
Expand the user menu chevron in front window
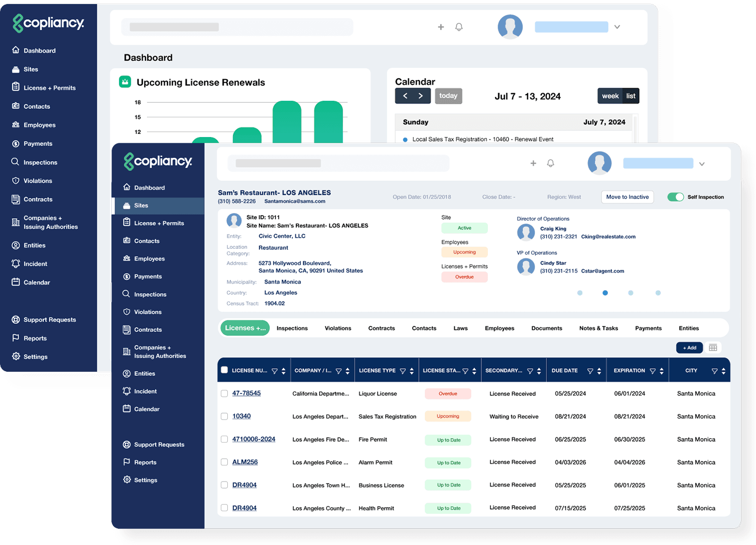702,164
